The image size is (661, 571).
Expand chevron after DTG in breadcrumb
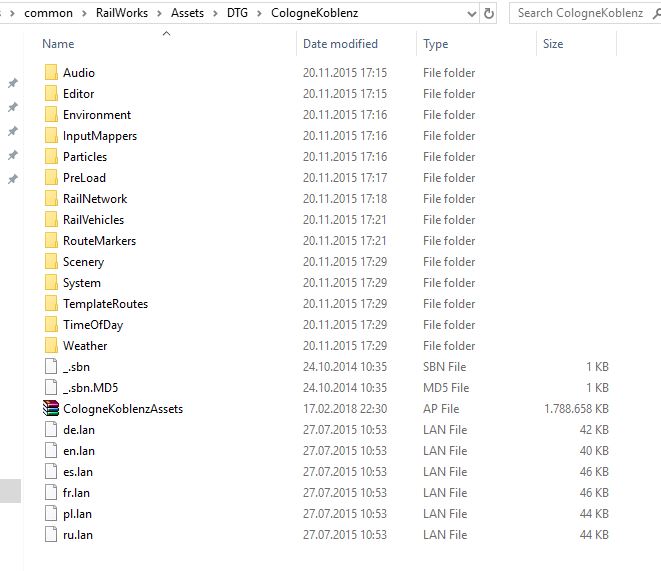(x=259, y=13)
